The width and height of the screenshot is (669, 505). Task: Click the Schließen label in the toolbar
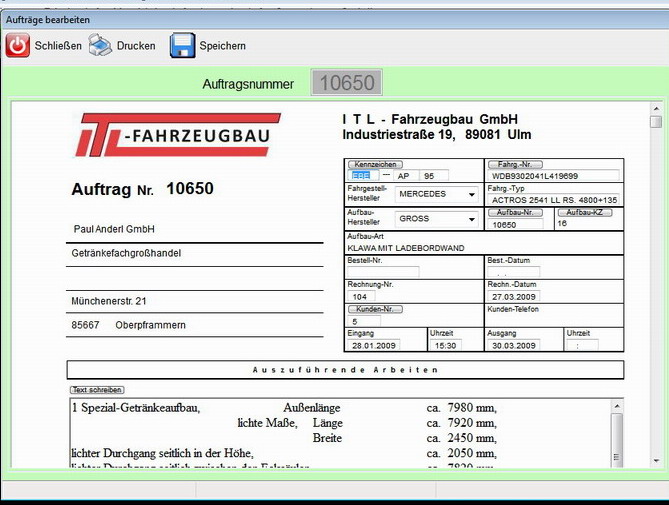point(58,46)
